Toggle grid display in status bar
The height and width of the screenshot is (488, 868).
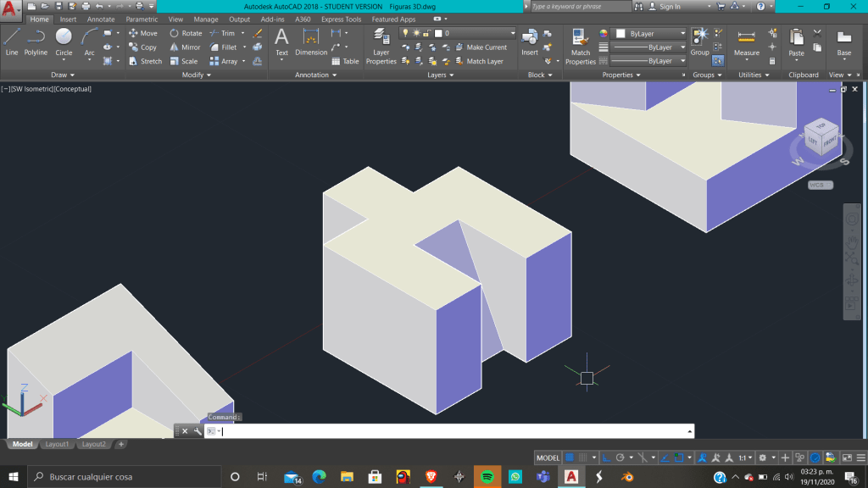pyautogui.click(x=570, y=457)
